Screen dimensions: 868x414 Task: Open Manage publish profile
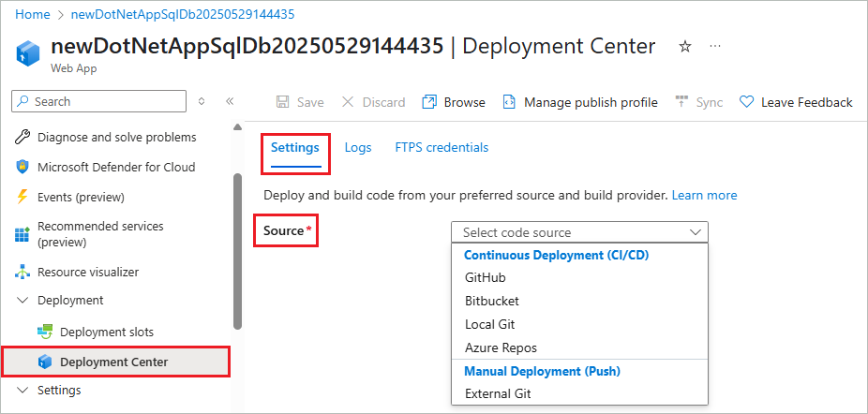(580, 102)
